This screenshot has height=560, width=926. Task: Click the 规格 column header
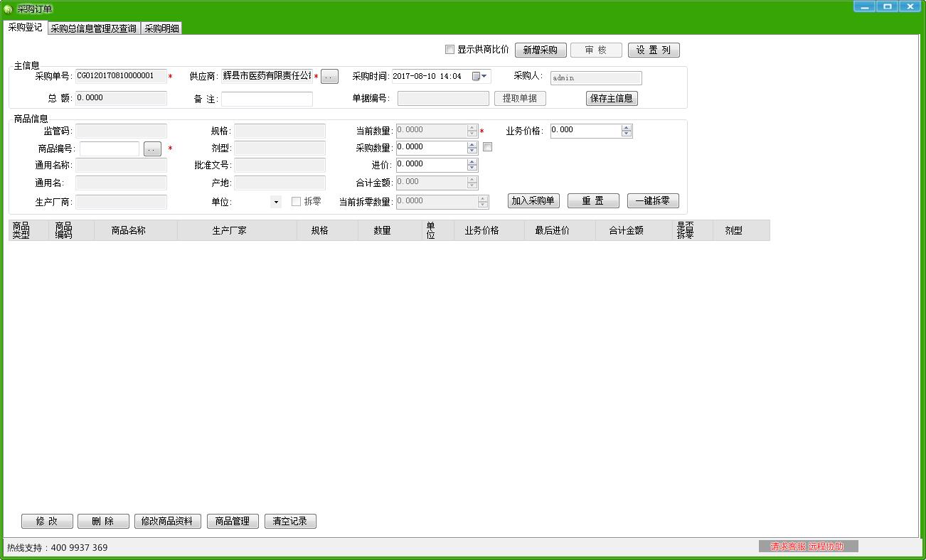tap(328, 230)
